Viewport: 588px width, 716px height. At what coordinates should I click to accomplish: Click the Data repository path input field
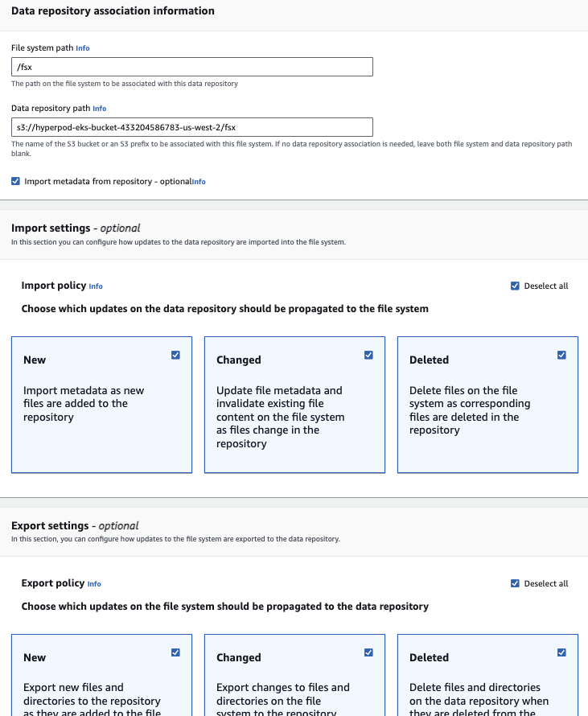[x=192, y=127]
